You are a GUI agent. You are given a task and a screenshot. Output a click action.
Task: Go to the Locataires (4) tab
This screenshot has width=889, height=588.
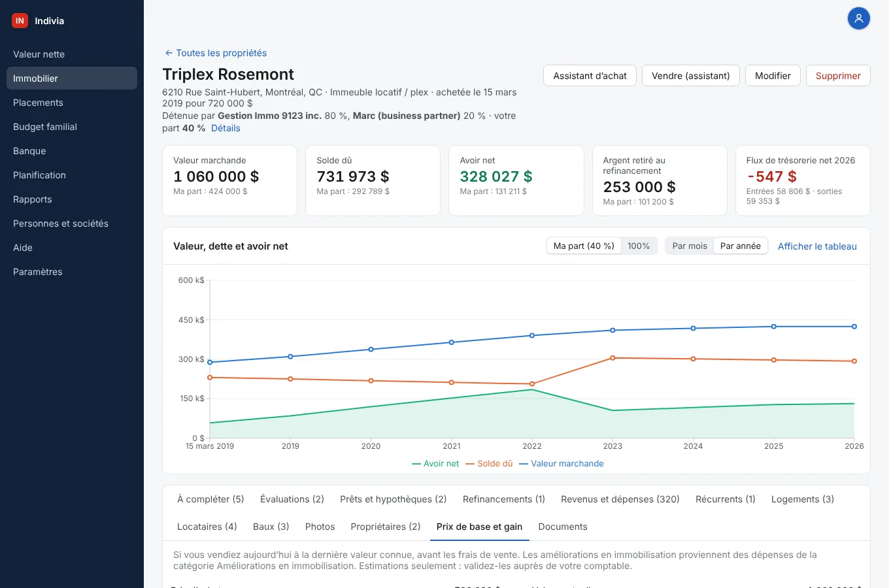click(207, 527)
